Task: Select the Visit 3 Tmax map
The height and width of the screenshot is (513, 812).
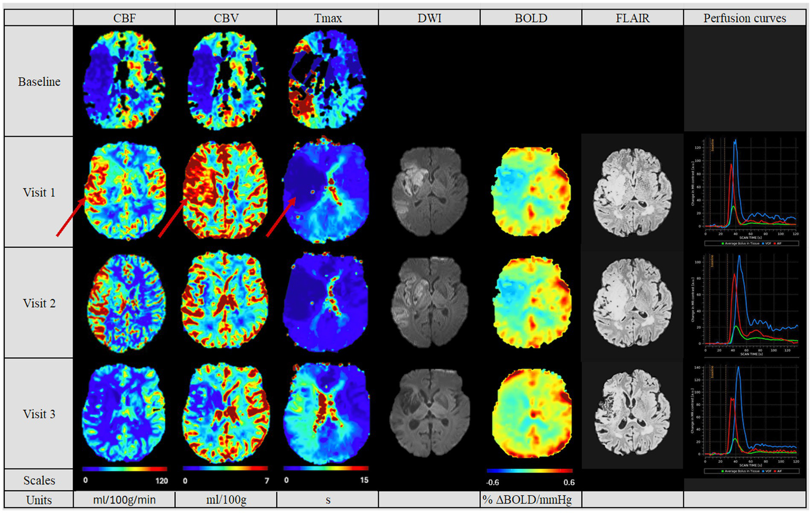Action: (327, 413)
